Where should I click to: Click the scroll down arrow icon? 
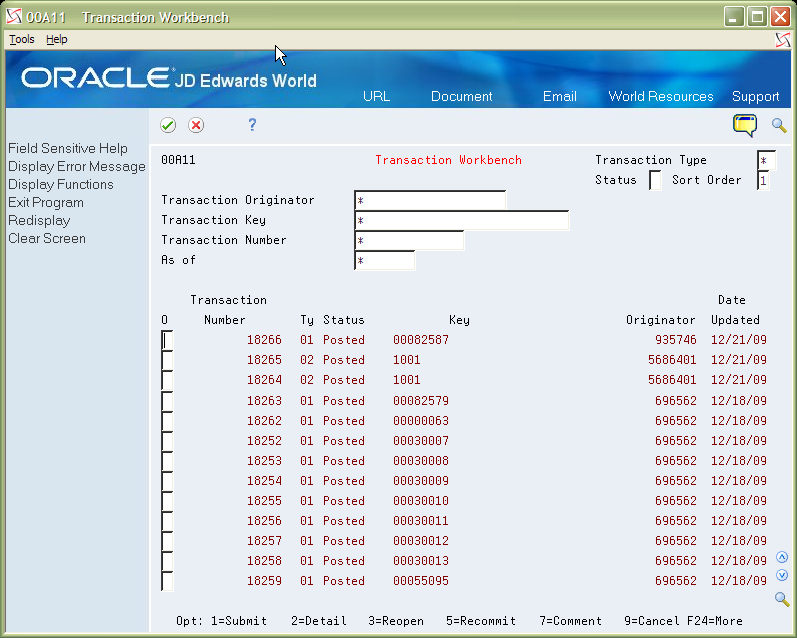pos(782,575)
